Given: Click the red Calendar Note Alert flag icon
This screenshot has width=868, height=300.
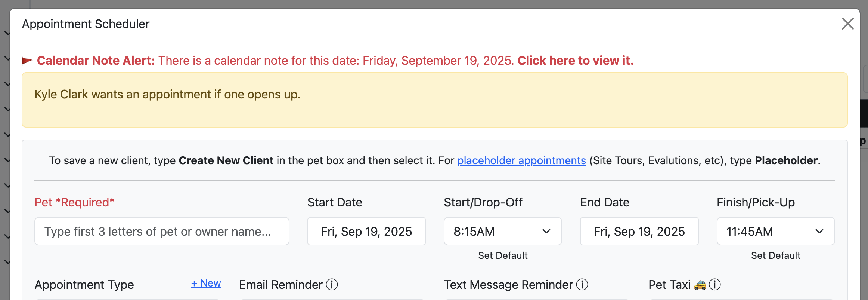Looking at the screenshot, I should coord(27,61).
